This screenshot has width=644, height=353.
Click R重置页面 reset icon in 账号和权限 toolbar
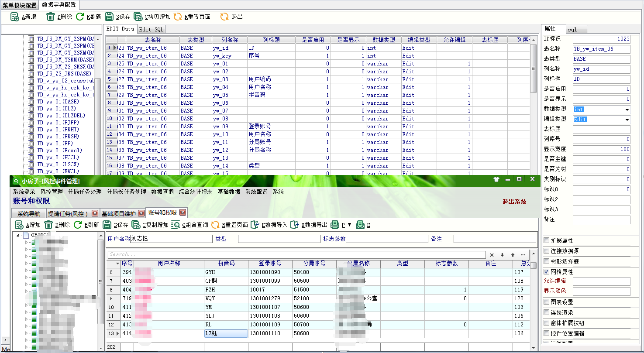[215, 225]
